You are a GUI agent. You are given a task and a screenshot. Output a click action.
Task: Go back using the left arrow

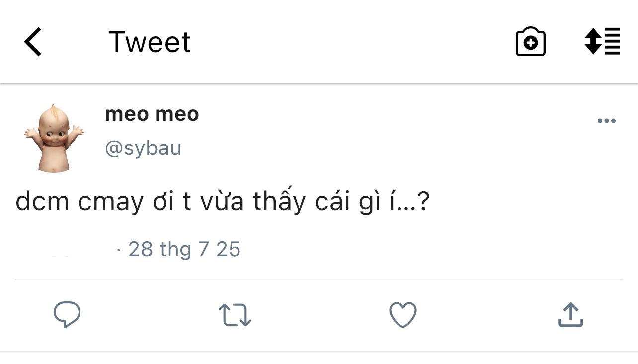[x=33, y=42]
